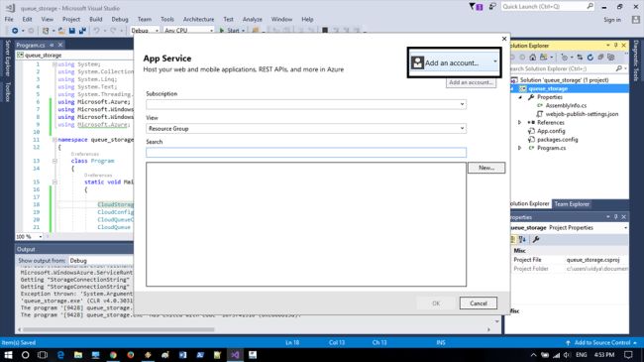Open the Analyze menu
The height and width of the screenshot is (362, 644).
[x=253, y=19]
